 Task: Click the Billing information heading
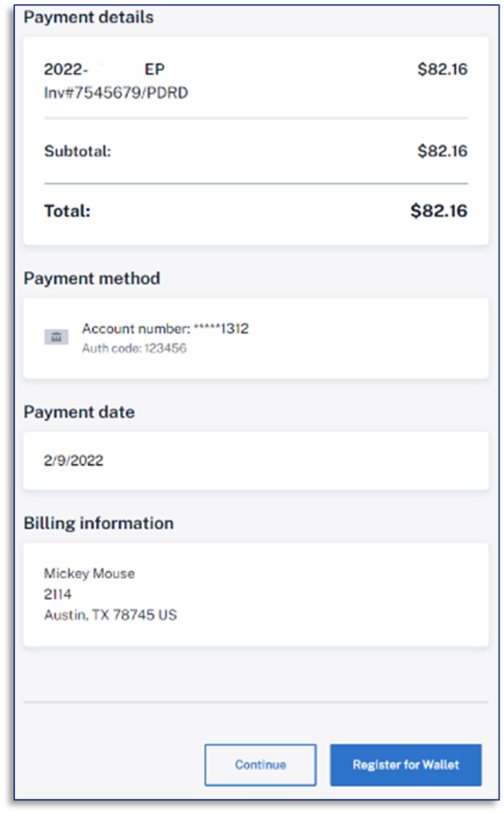click(99, 522)
